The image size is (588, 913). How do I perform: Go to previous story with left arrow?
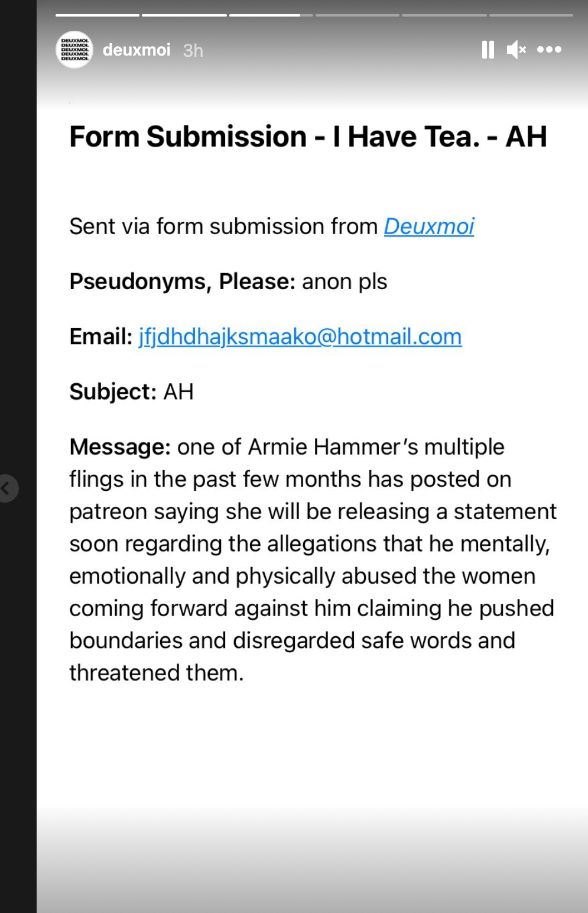(6, 488)
